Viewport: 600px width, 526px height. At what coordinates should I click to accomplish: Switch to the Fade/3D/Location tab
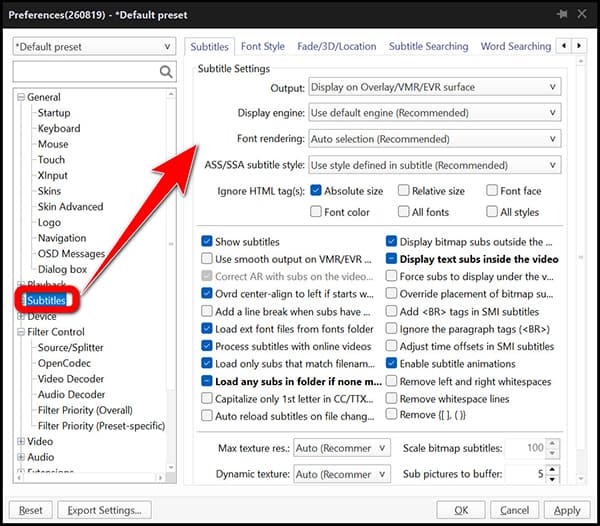pyautogui.click(x=336, y=46)
